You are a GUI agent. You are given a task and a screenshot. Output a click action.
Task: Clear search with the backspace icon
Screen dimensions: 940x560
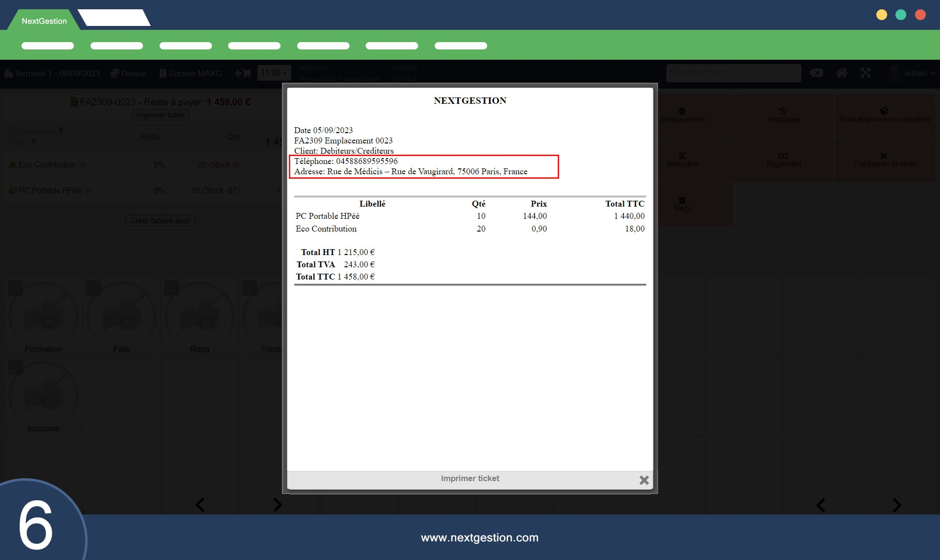[x=816, y=73]
